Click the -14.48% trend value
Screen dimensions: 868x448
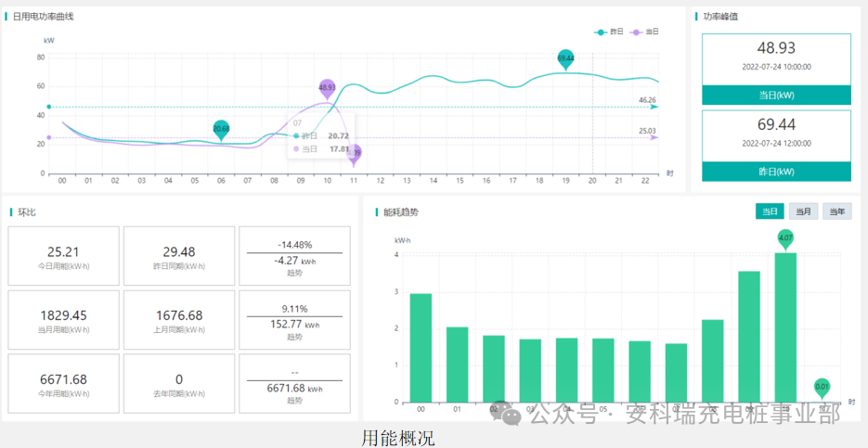tap(294, 245)
